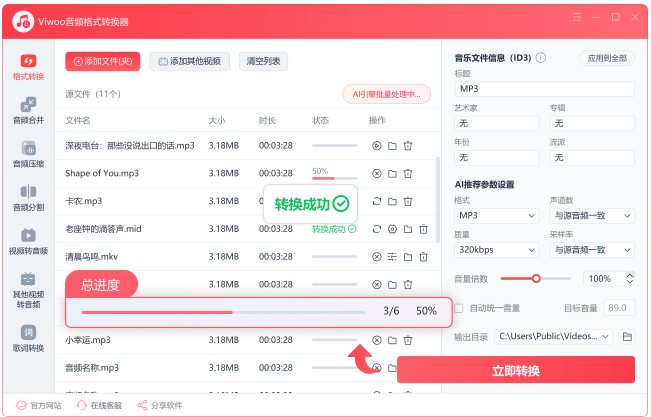Reconvert 老座钟的滴答声.mid with the refresh icon
The height and width of the screenshot is (417, 651).
377,229
